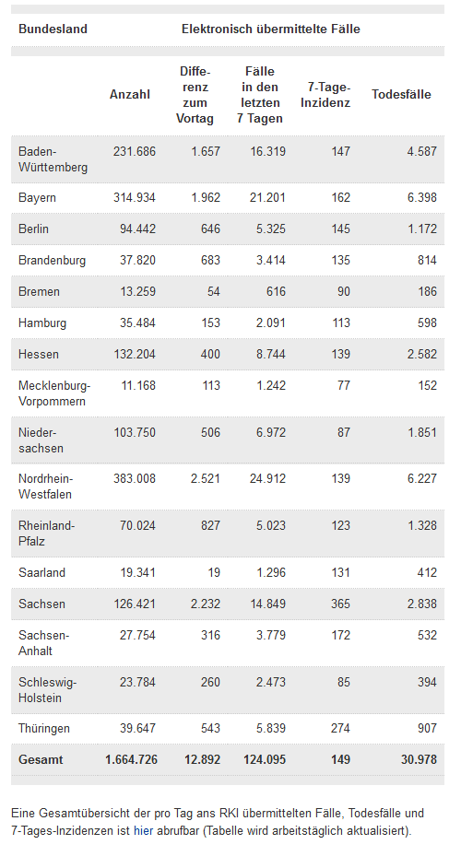Click the Anzahl column header
Viewport: 461px width, 868px height.
[x=130, y=94]
